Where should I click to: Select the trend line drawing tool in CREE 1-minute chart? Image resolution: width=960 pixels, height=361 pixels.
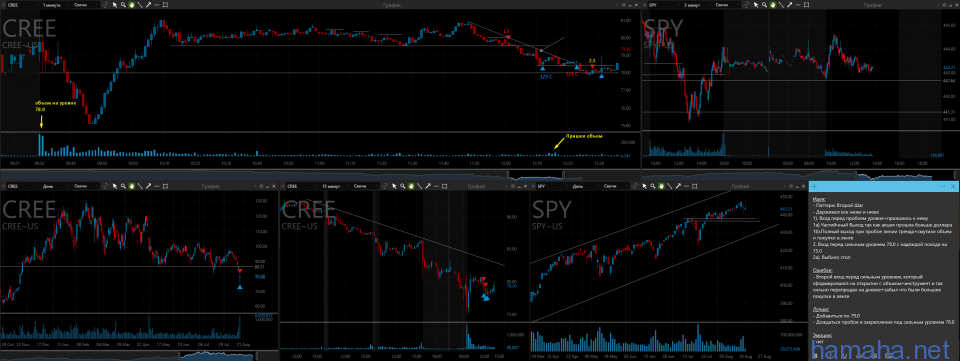[x=140, y=5]
